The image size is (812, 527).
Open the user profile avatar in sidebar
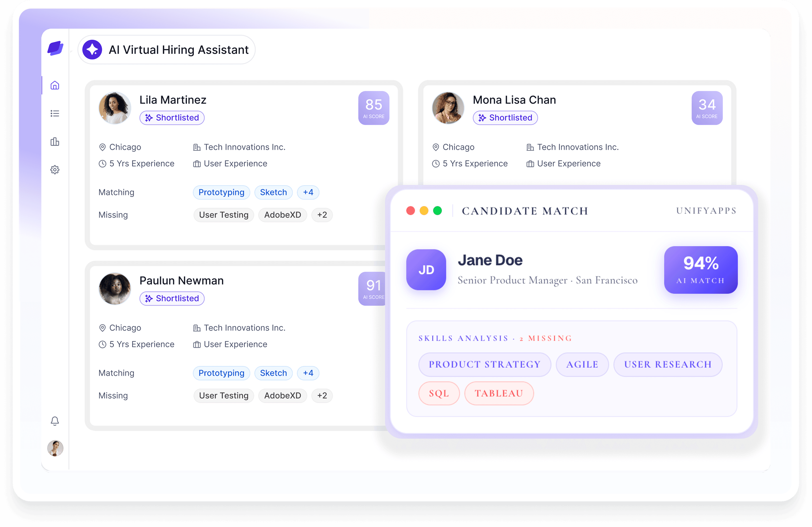(55, 448)
